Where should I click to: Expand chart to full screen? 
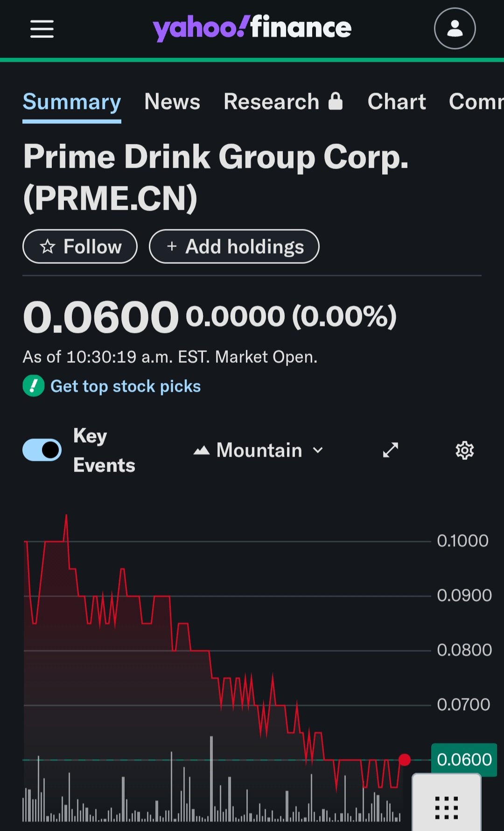tap(391, 450)
